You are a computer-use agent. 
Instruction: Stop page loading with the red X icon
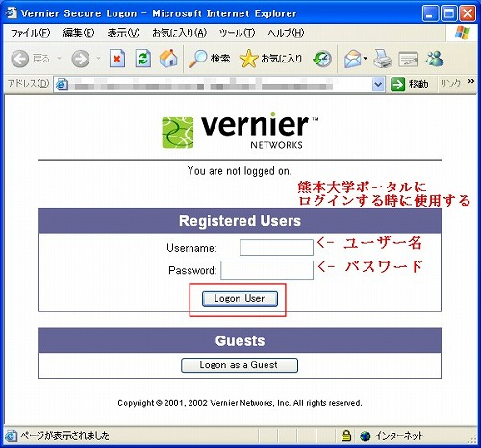pyautogui.click(x=117, y=59)
